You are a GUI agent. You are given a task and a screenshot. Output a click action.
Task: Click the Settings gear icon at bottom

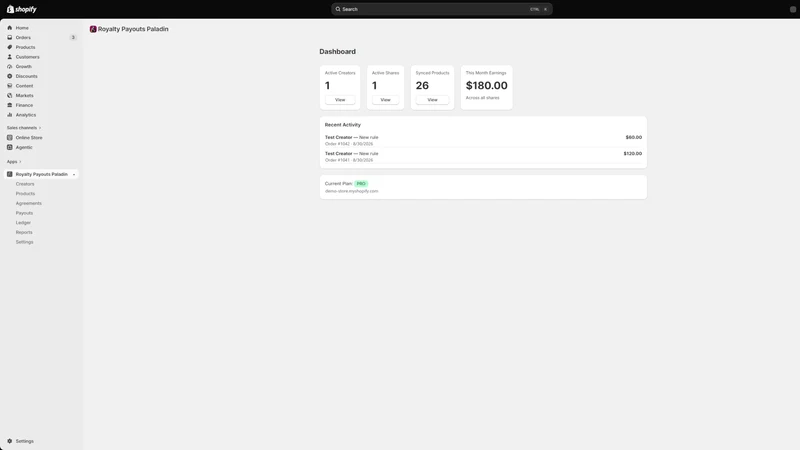(x=10, y=441)
